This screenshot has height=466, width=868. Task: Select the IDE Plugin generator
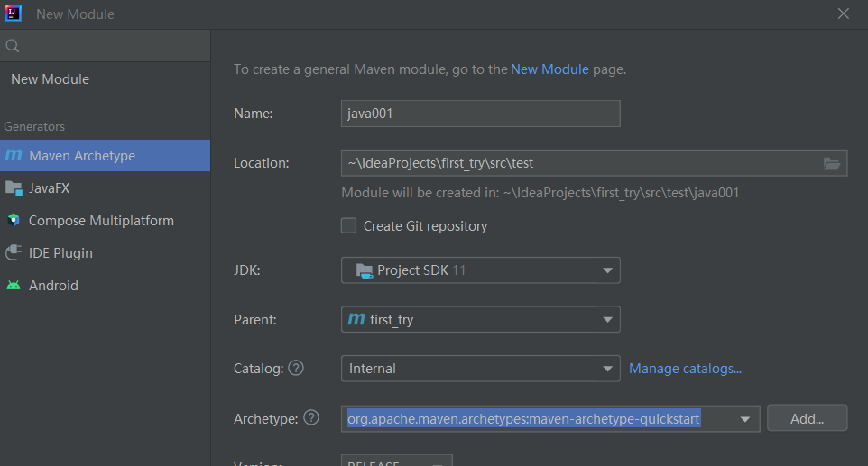coord(106,252)
